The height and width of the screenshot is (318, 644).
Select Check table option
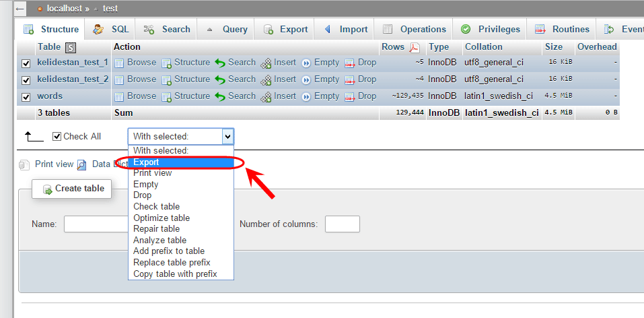181,206
